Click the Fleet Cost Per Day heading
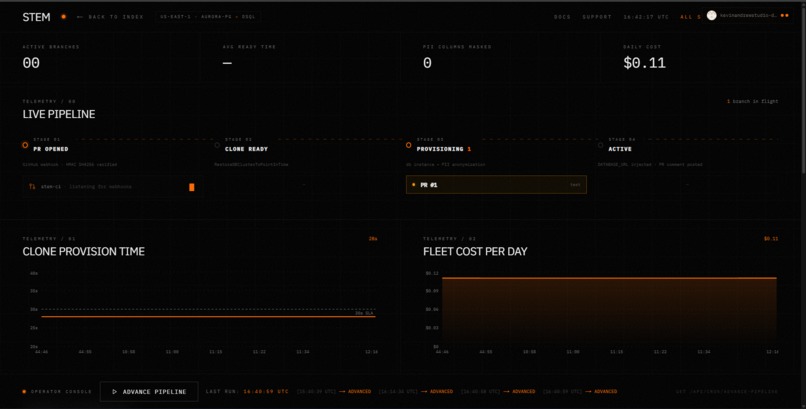 pyautogui.click(x=475, y=251)
